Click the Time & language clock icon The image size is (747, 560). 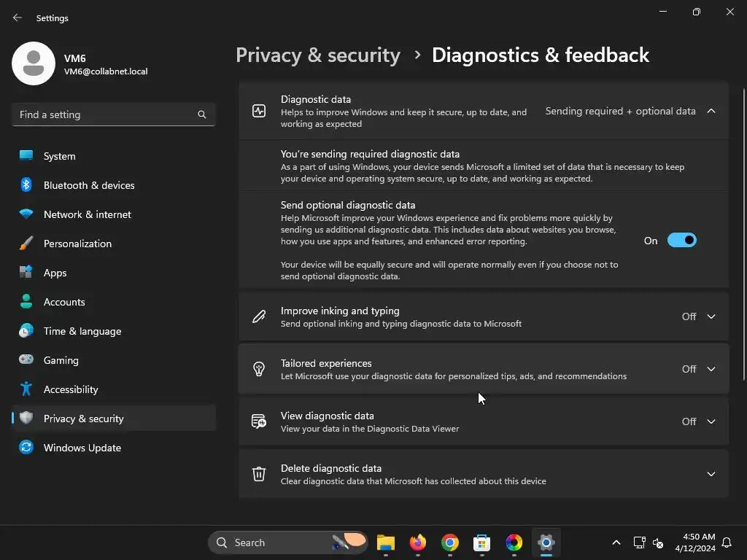(26, 330)
